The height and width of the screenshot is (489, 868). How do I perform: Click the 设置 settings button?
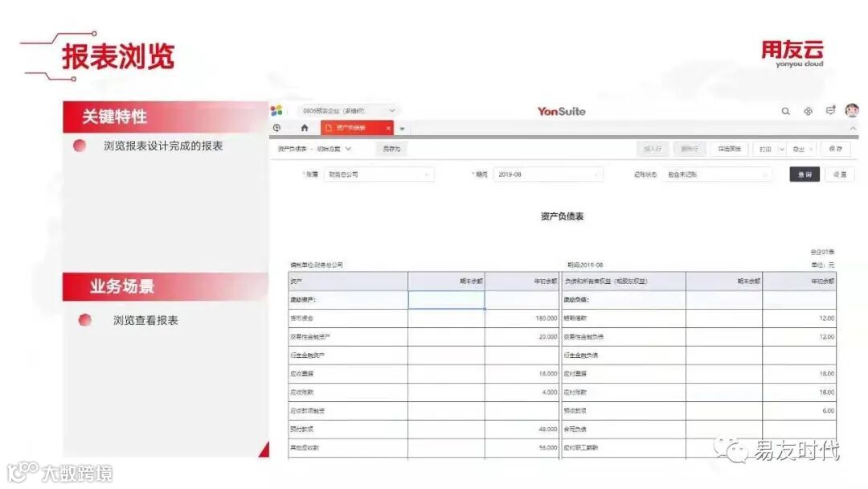[x=840, y=175]
